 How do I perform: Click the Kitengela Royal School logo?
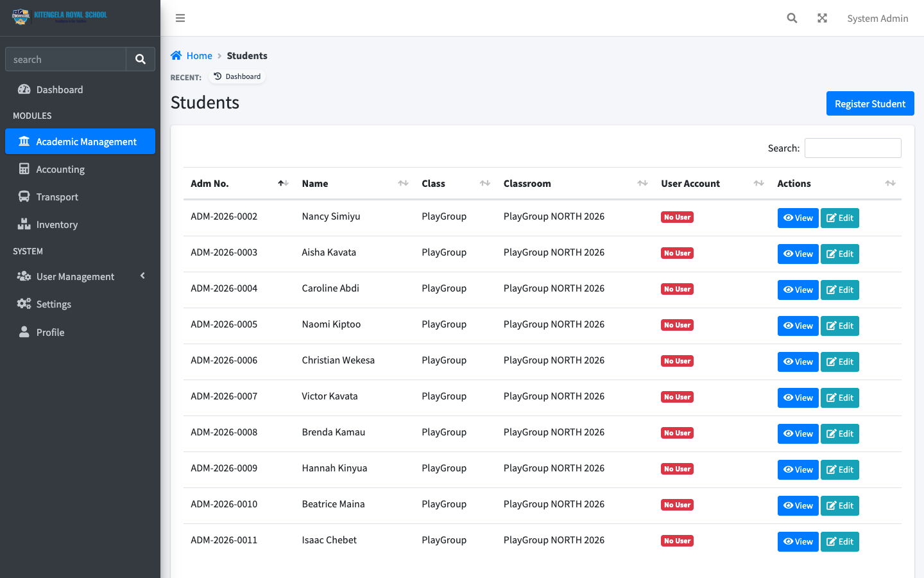[x=59, y=17]
